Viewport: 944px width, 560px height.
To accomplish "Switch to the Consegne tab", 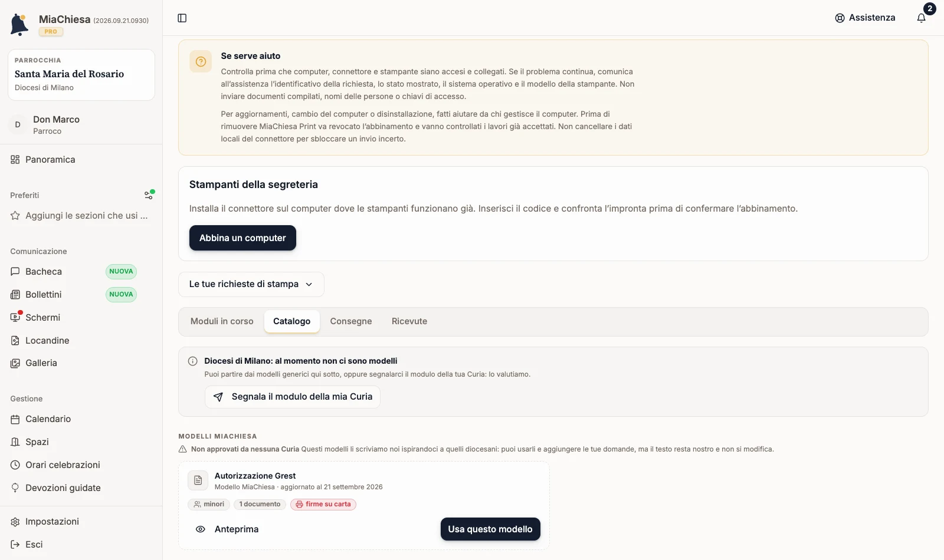I will (x=351, y=321).
